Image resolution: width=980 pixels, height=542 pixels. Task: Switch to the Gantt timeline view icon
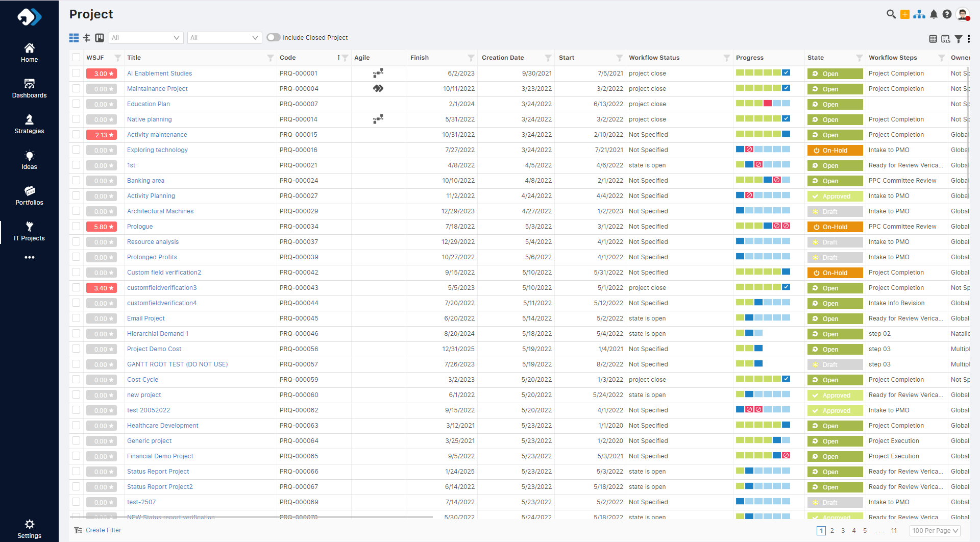click(87, 38)
